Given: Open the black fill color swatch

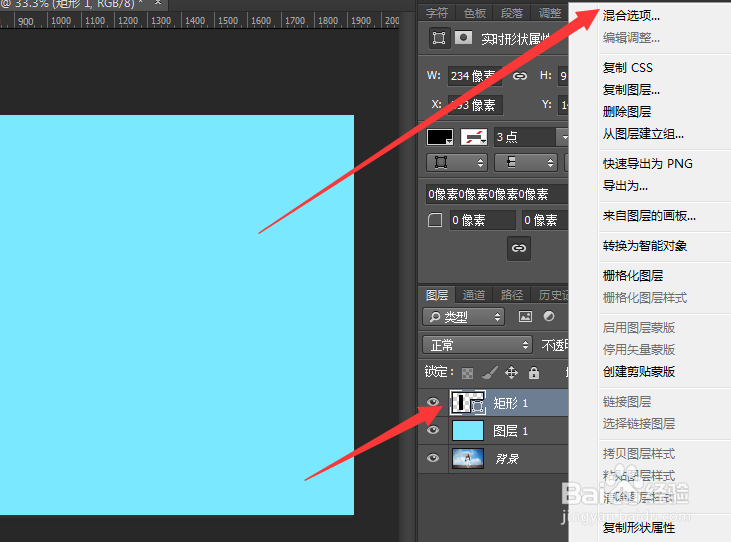Looking at the screenshot, I should 440,137.
